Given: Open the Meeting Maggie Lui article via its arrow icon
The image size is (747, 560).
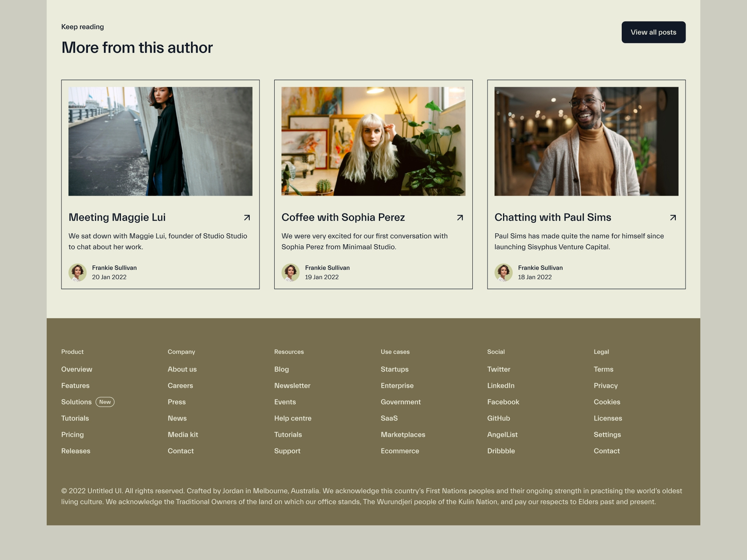Looking at the screenshot, I should click(247, 218).
